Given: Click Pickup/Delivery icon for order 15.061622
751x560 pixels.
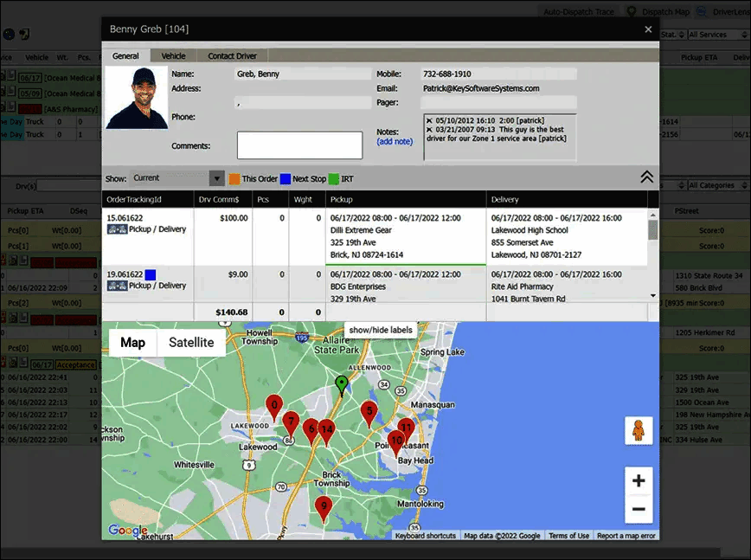Looking at the screenshot, I should point(117,230).
